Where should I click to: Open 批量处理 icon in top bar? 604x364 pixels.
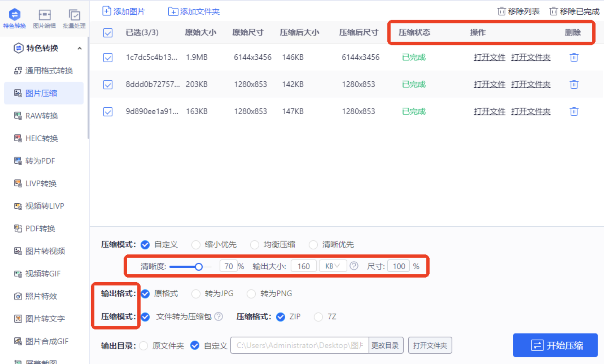(x=74, y=15)
